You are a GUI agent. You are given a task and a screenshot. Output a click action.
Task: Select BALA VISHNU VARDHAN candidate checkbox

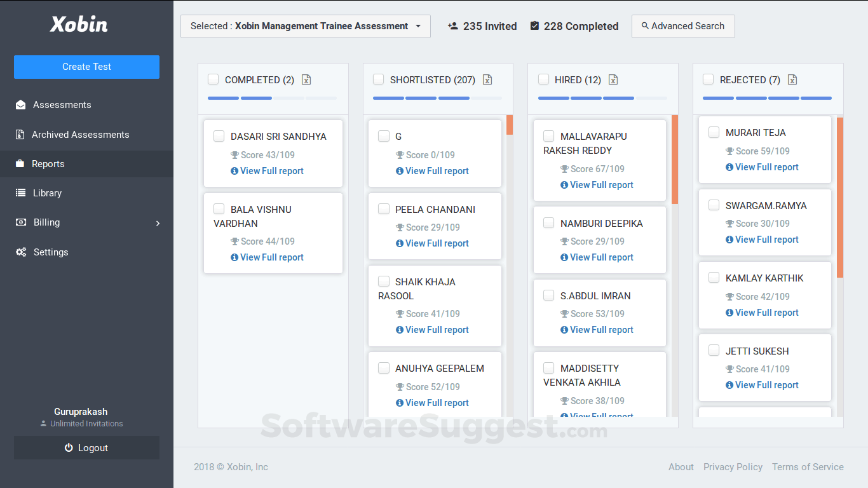pos(219,209)
